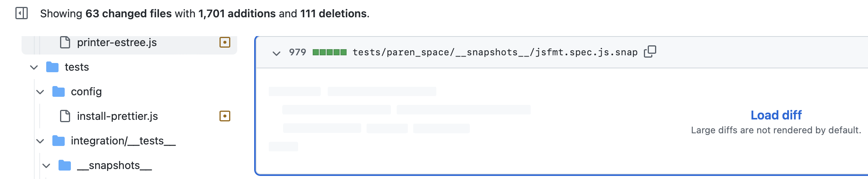Viewport: 868px width, 179px height.
Task: Click the printer-estree.js file icon
Action: click(x=65, y=42)
